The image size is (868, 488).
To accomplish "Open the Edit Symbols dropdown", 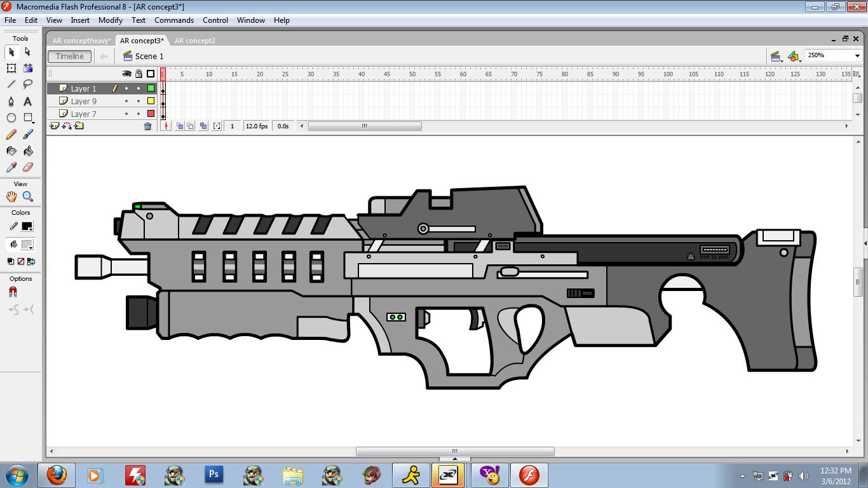I will pyautogui.click(x=794, y=57).
